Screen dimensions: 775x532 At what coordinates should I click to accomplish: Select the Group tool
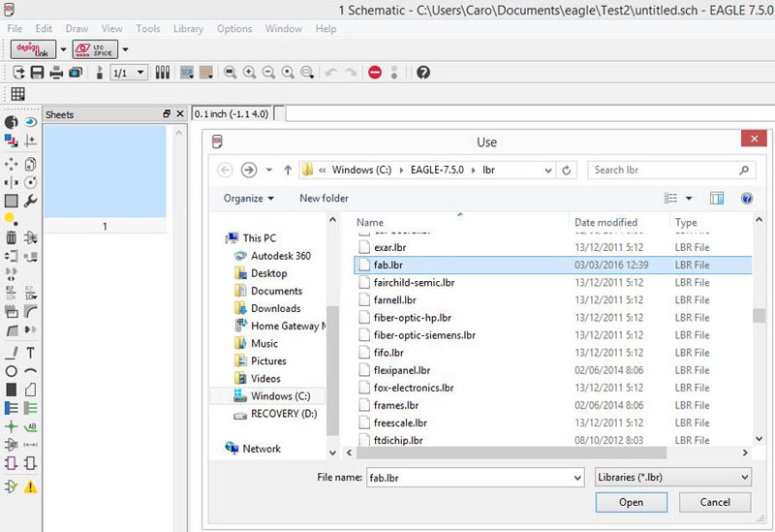click(11, 201)
